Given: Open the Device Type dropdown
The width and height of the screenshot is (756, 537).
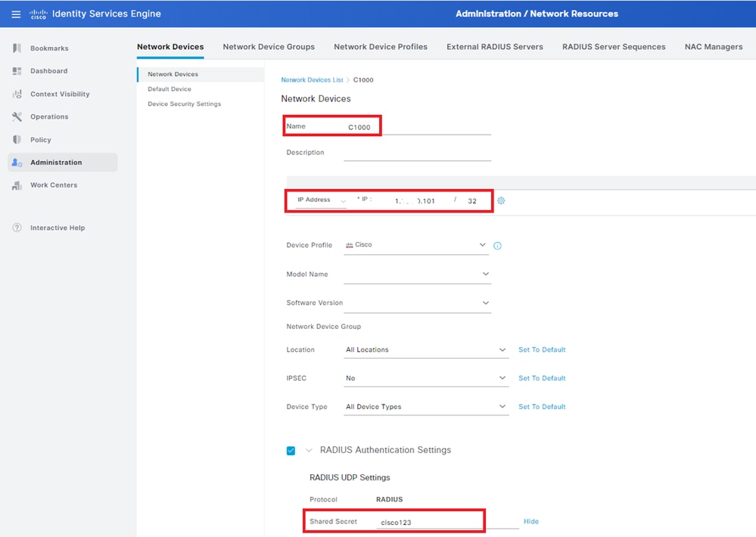Looking at the screenshot, I should coord(426,407).
